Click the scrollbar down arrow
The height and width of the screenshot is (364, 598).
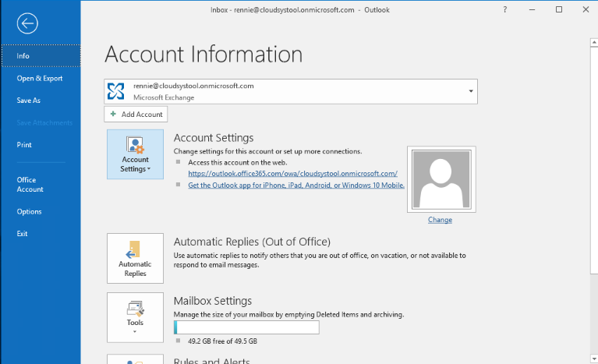594,359
